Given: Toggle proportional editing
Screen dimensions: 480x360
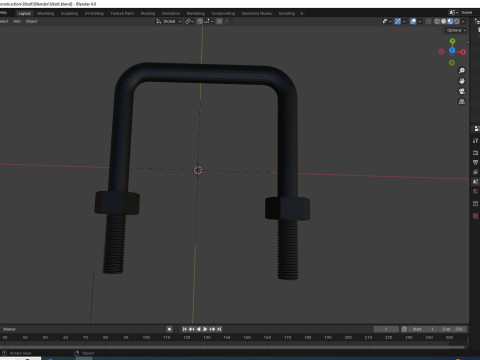Looking at the screenshot, I should click(x=219, y=21).
